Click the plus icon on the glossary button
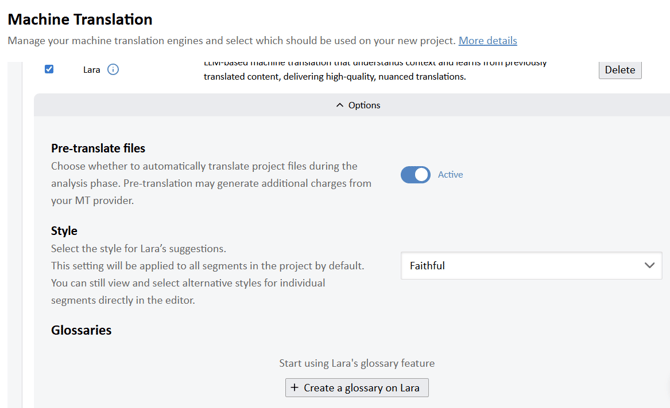 point(294,388)
